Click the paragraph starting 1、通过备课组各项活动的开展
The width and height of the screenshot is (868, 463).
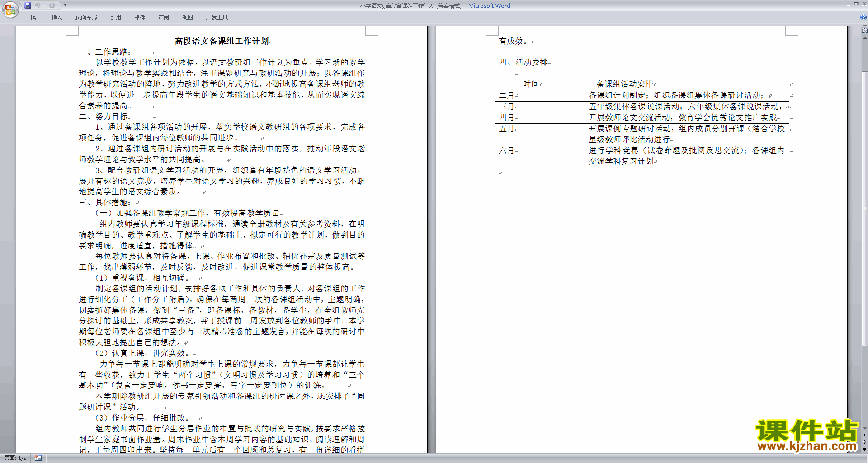point(222,132)
